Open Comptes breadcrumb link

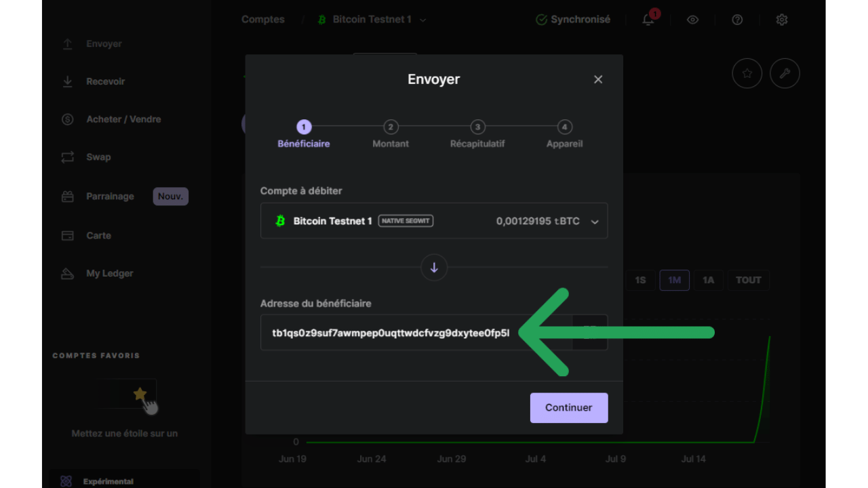tap(263, 20)
